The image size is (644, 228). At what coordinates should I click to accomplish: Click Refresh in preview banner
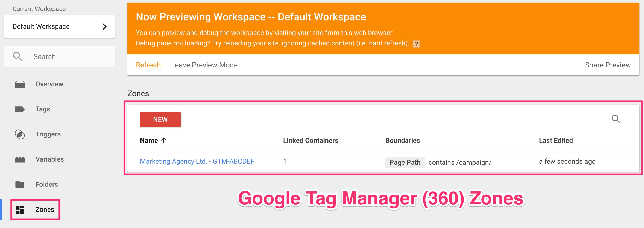pos(148,65)
